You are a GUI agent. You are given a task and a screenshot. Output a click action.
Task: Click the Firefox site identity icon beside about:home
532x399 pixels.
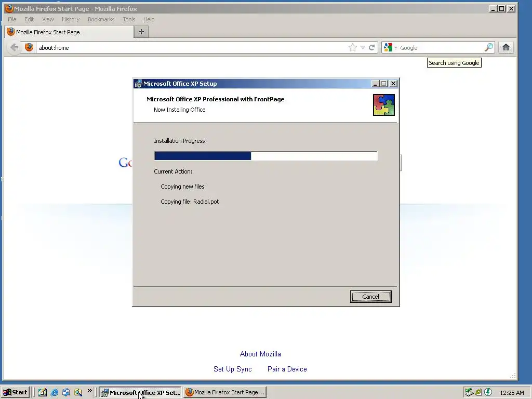(29, 47)
